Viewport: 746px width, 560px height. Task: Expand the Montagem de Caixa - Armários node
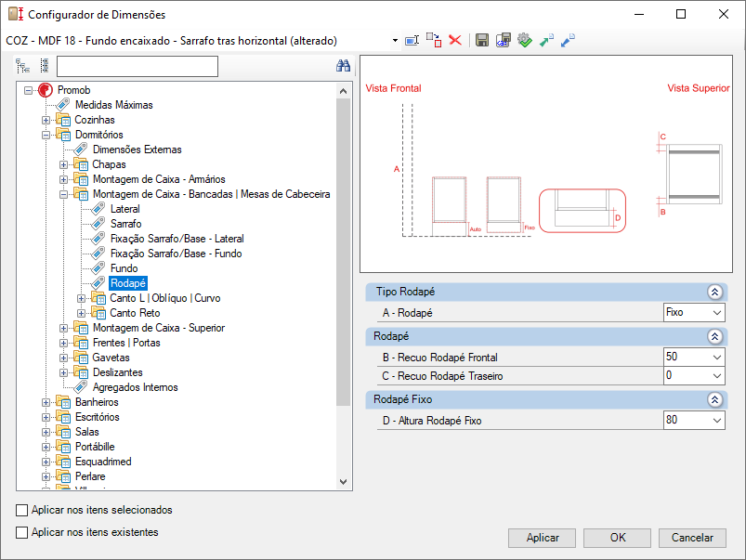click(x=63, y=180)
